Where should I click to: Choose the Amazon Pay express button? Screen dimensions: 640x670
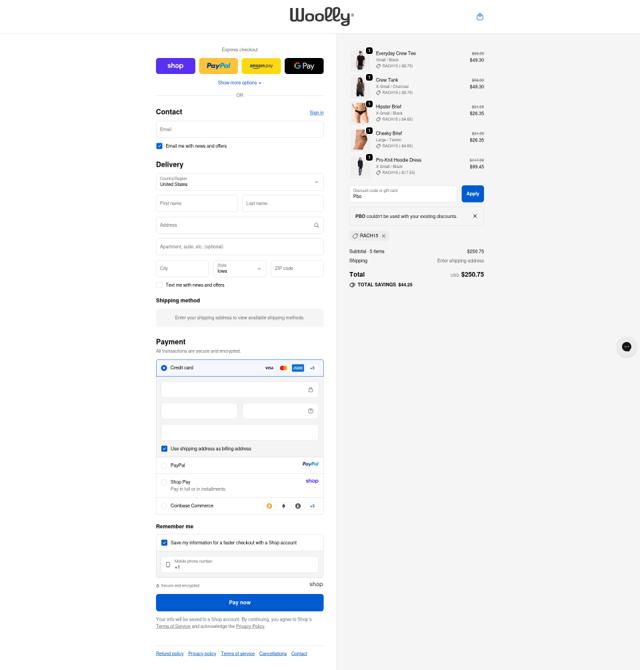[261, 66]
